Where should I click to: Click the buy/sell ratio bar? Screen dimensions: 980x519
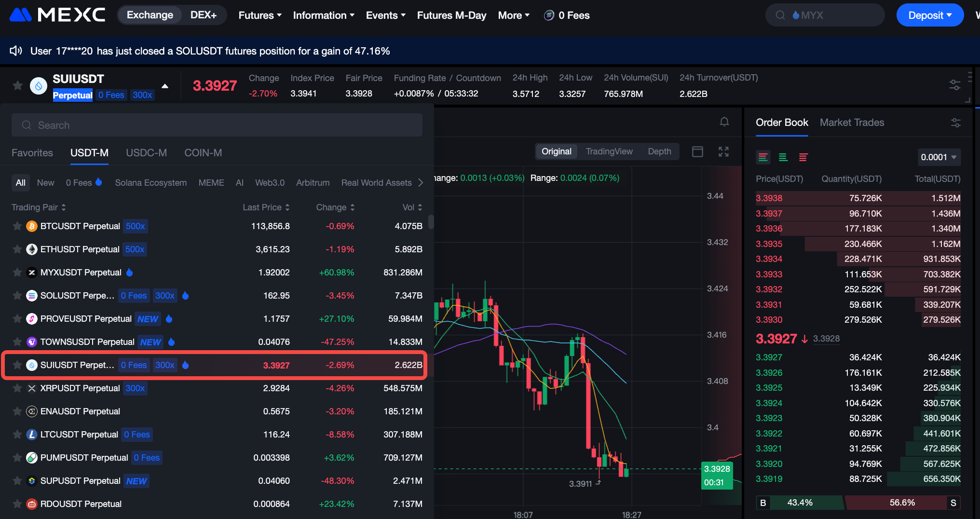(x=857, y=503)
